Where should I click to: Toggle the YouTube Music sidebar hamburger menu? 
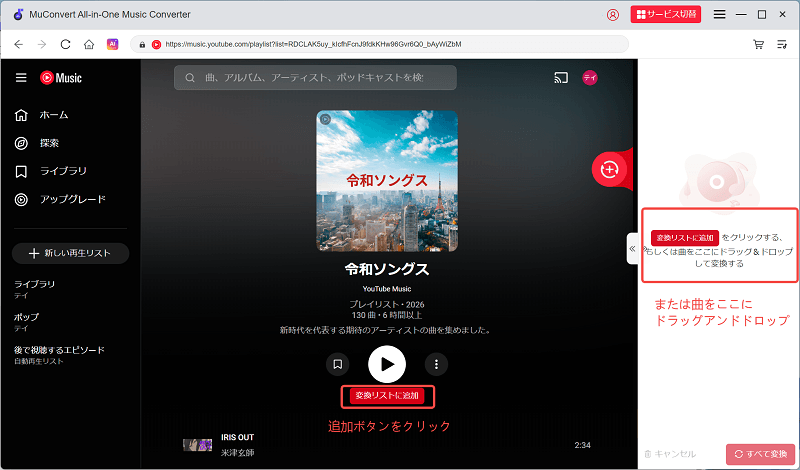(x=21, y=78)
